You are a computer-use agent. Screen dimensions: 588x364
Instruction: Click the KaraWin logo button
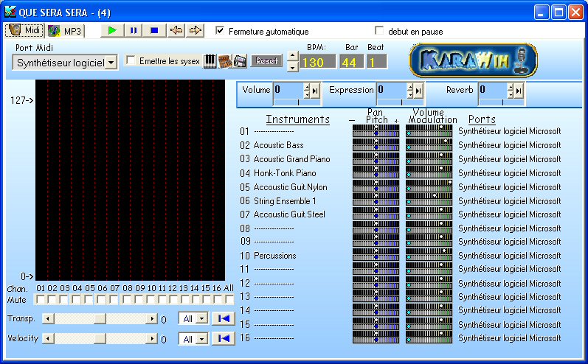click(x=474, y=60)
